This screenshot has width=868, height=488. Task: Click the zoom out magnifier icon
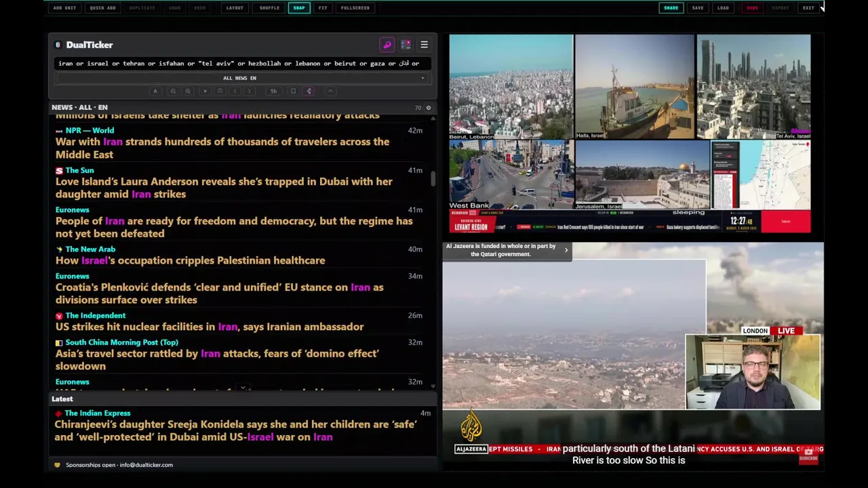click(173, 91)
